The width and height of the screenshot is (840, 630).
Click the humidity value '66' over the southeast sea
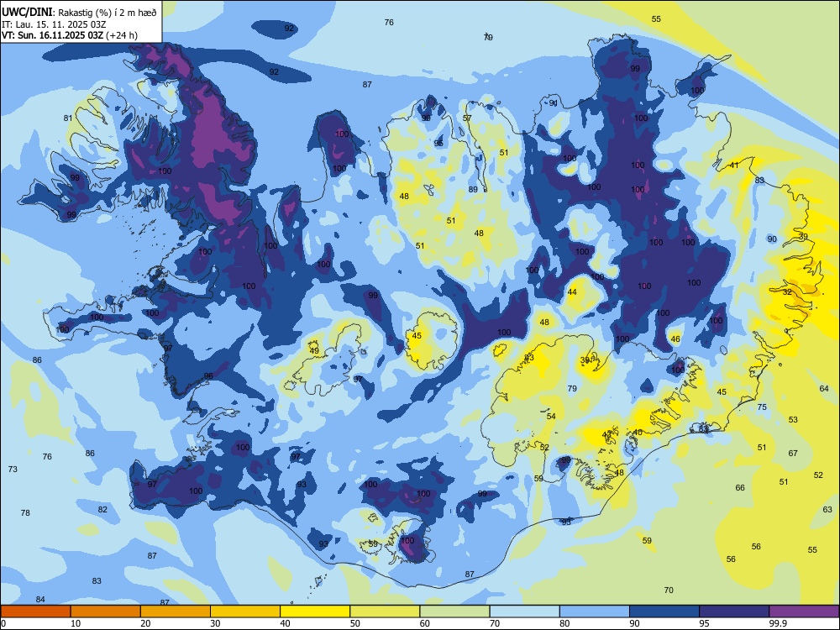pos(740,488)
